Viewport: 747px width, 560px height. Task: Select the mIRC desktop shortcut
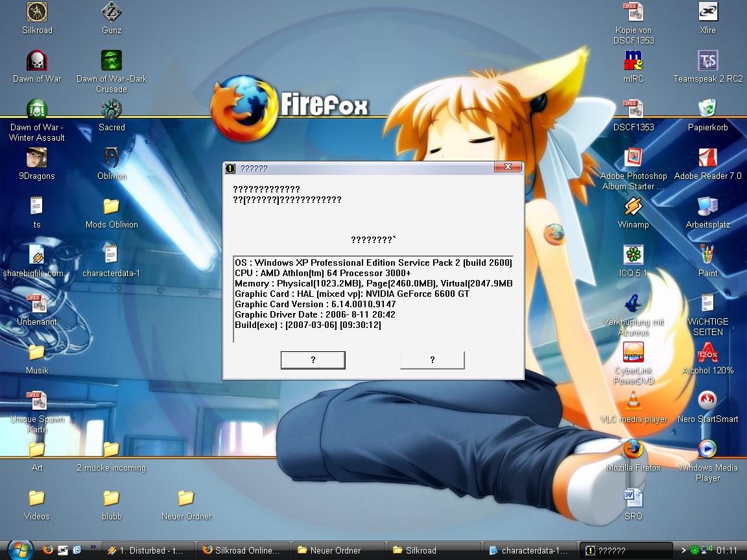tap(633, 61)
